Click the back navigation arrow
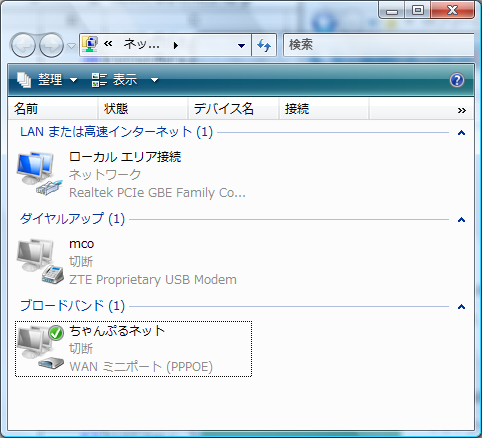 (23, 45)
